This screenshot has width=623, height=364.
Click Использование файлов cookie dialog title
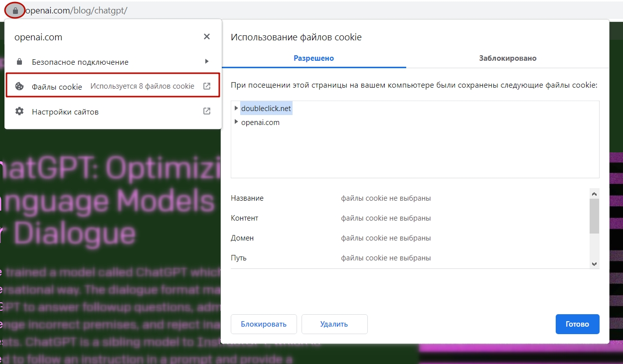click(x=296, y=37)
